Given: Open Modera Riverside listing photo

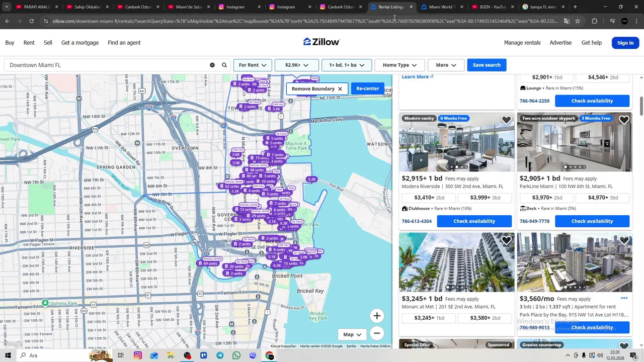Looking at the screenshot, I should 457,142.
